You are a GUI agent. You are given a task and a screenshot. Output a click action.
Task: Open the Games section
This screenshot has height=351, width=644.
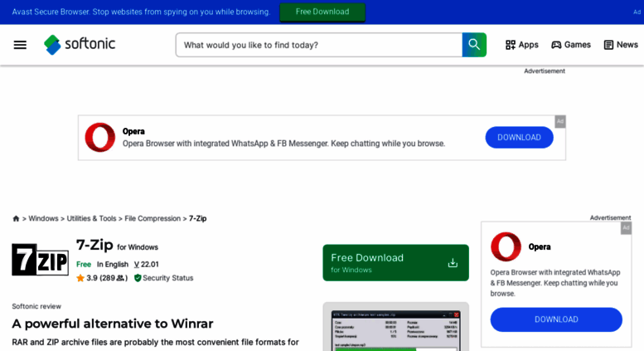[571, 45]
